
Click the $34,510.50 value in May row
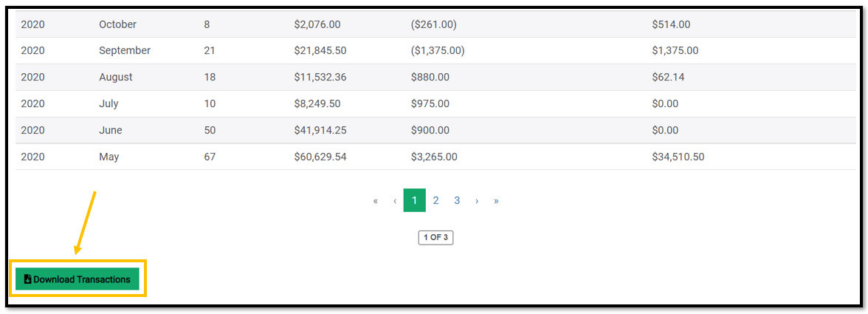coord(678,157)
